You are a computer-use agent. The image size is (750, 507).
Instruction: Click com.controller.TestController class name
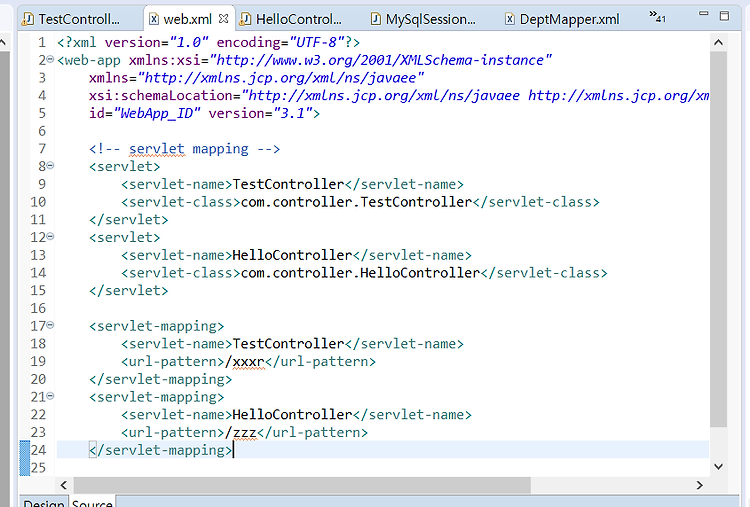(x=356, y=202)
